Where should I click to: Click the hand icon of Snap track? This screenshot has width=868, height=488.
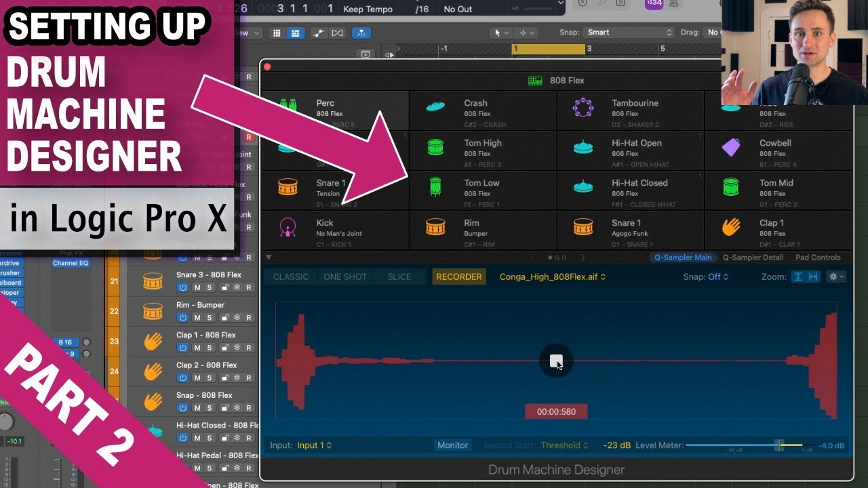point(153,401)
